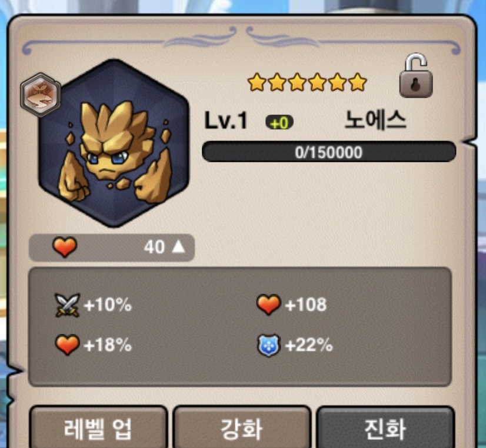The width and height of the screenshot is (486, 448).
Task: Tap the Lv.1 level label
Action: click(x=226, y=121)
